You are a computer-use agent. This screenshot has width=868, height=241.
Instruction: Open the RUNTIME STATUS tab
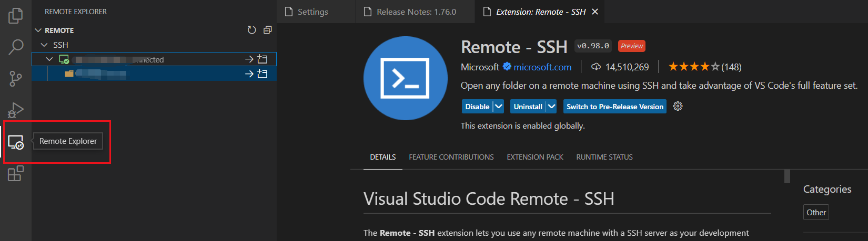tap(604, 157)
